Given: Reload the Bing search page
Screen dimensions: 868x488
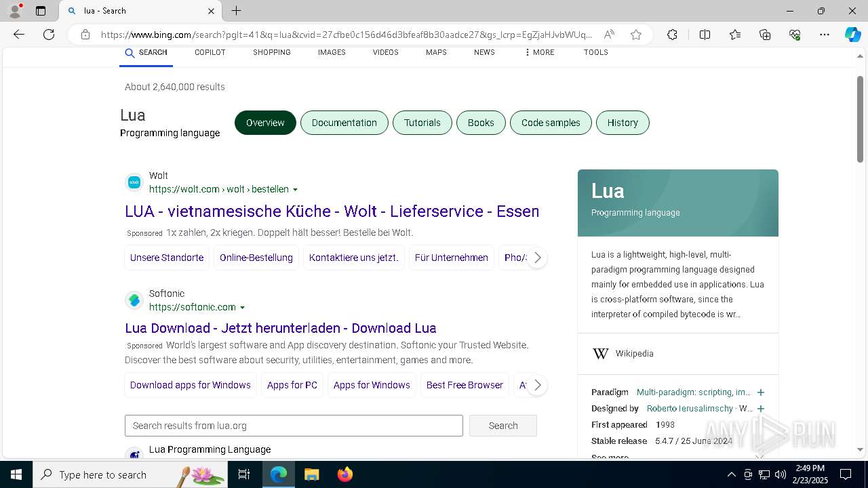Looking at the screenshot, I should [49, 35].
